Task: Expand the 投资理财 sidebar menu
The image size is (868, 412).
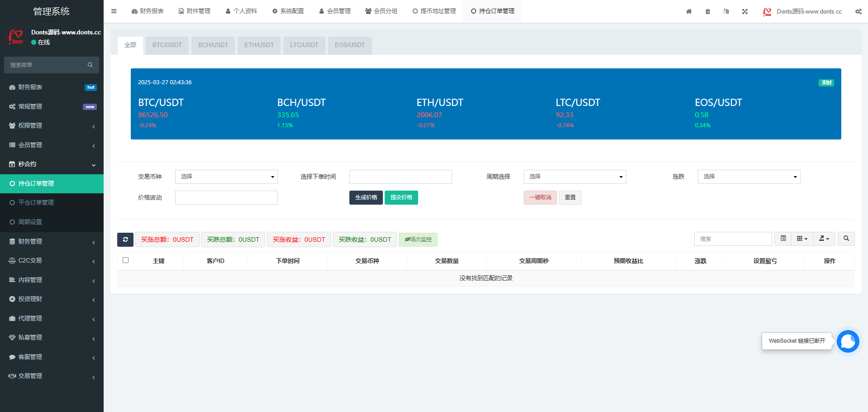Action: 52,299
